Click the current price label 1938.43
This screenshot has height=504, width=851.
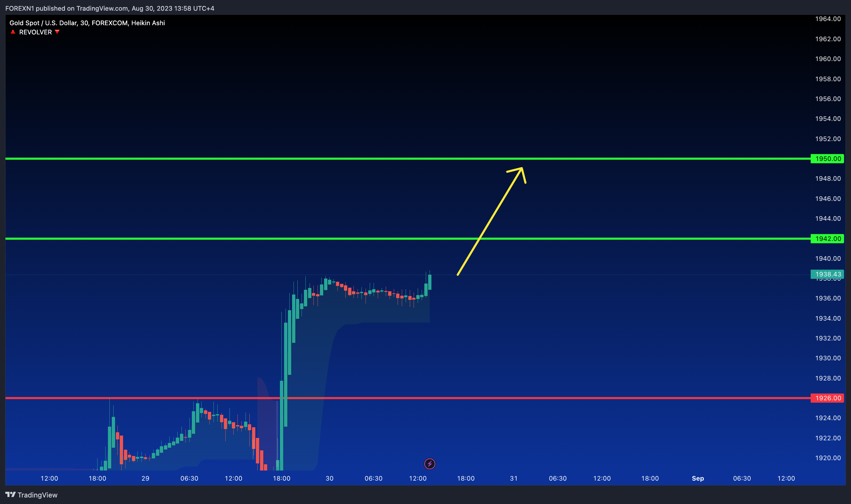(x=827, y=274)
